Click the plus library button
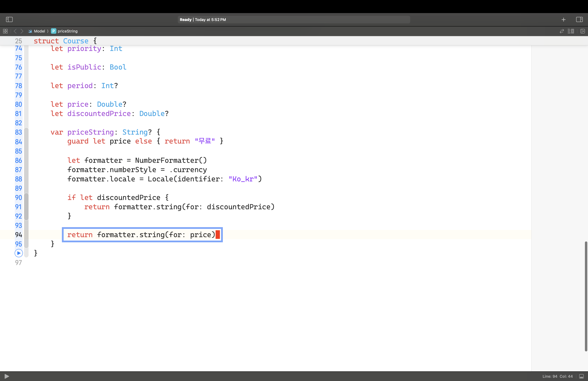Viewport: 588px width, 381px height. point(563,20)
